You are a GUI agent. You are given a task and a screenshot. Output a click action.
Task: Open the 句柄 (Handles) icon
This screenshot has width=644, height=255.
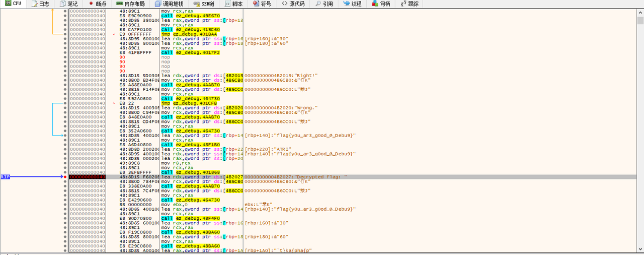coord(375,4)
